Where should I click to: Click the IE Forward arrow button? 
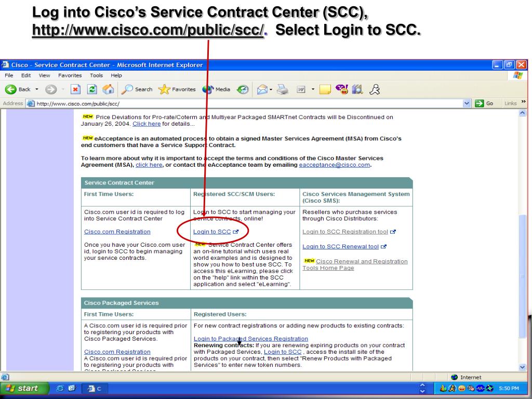pyautogui.click(x=51, y=89)
